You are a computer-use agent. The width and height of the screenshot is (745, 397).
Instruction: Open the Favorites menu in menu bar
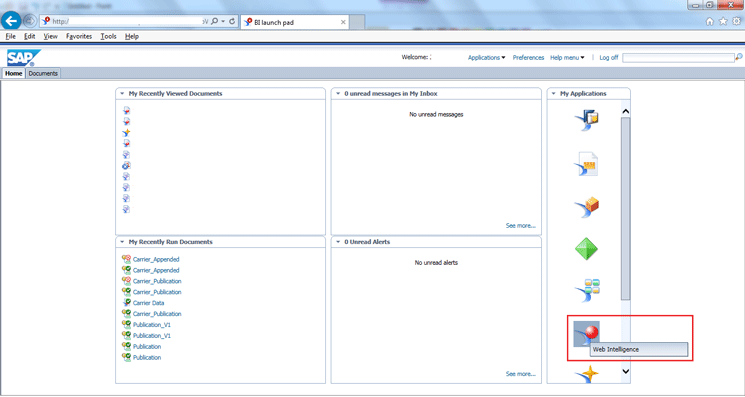[x=79, y=36]
